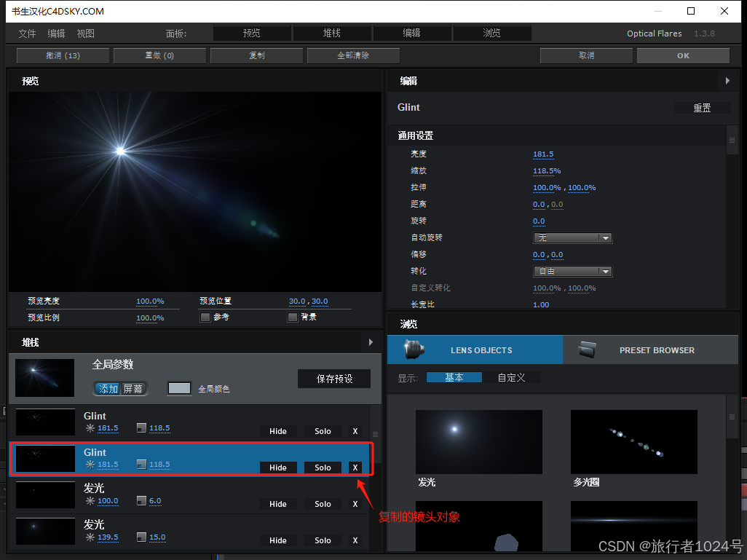Click the 重置 button for Glint

click(702, 109)
